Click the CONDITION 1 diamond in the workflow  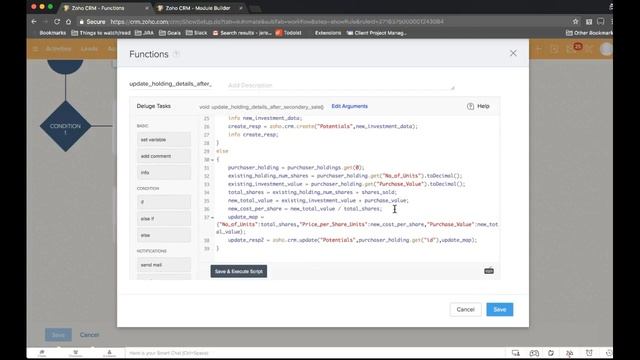(x=65, y=127)
